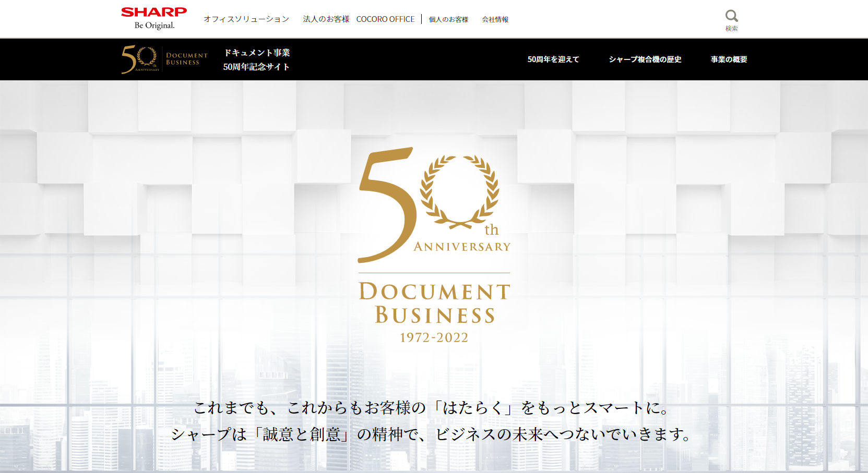Image resolution: width=868 pixels, height=473 pixels.
Task: Open 会社情報 in top navigation
Action: (x=495, y=20)
